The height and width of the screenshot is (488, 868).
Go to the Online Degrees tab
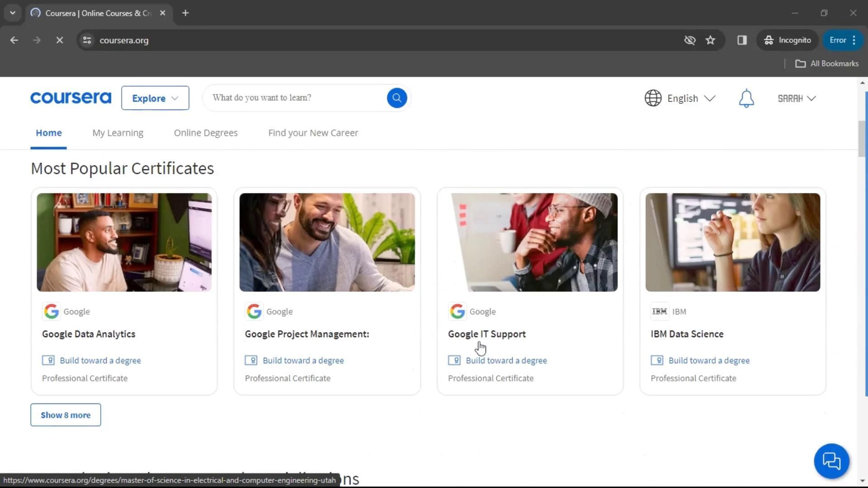[206, 133]
